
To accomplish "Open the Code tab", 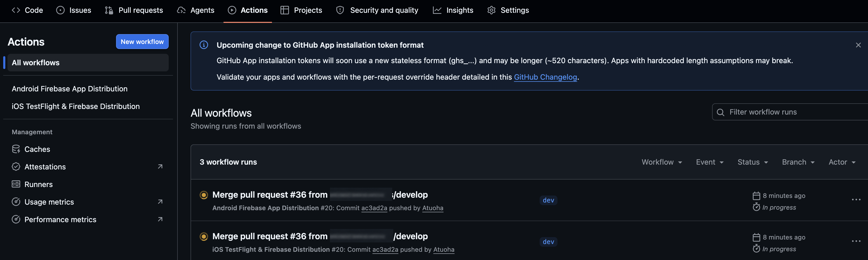I will point(28,10).
